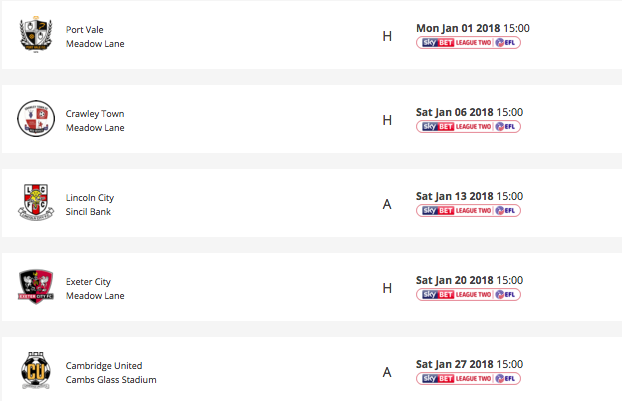Click Sky Bet League Two badge for Crawley Town
Viewport: 622px width, 401px height.
click(468, 127)
